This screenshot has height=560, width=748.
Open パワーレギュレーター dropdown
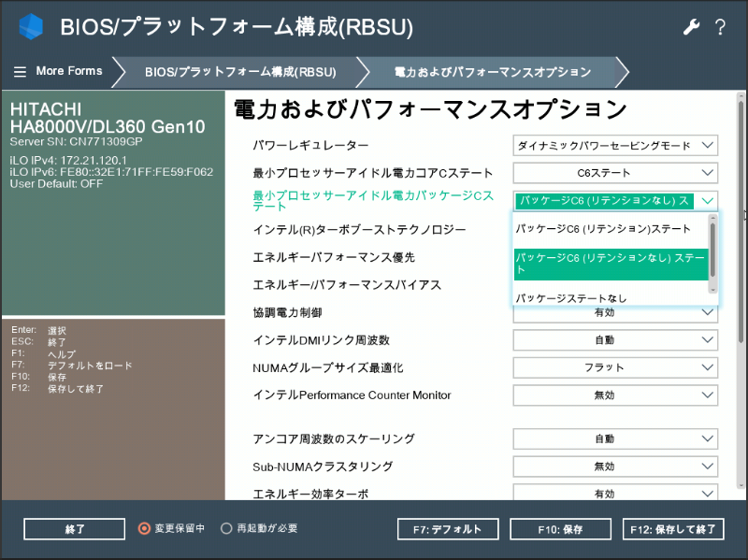[x=615, y=146]
